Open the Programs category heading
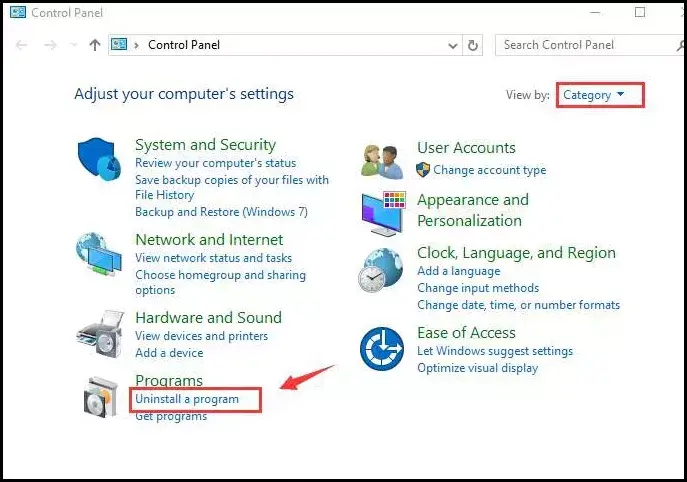Screen dimensions: 687x482 pos(169,380)
